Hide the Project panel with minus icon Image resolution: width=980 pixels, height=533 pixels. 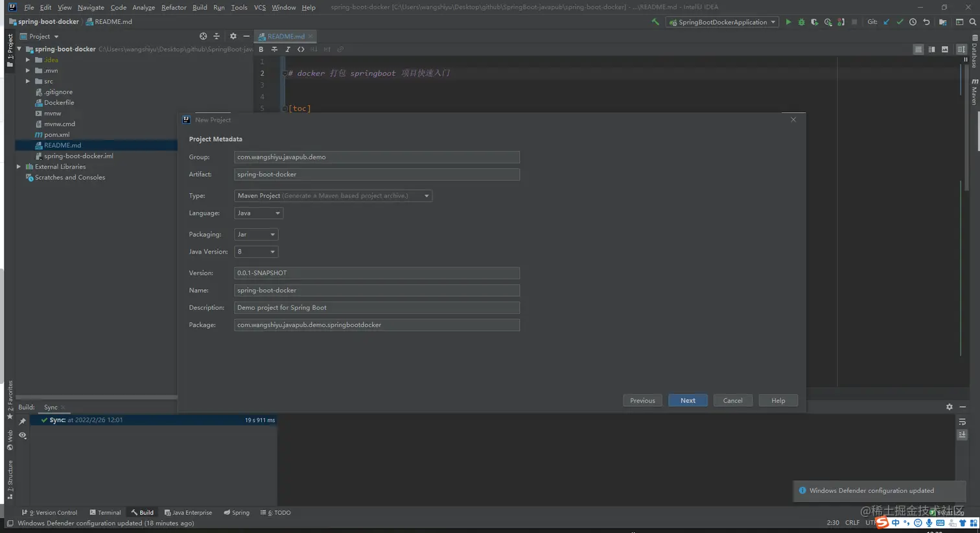point(246,36)
